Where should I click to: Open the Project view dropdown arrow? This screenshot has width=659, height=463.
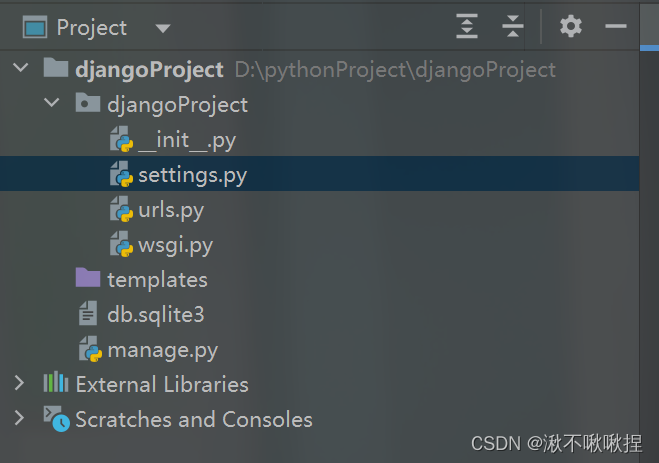point(163,28)
